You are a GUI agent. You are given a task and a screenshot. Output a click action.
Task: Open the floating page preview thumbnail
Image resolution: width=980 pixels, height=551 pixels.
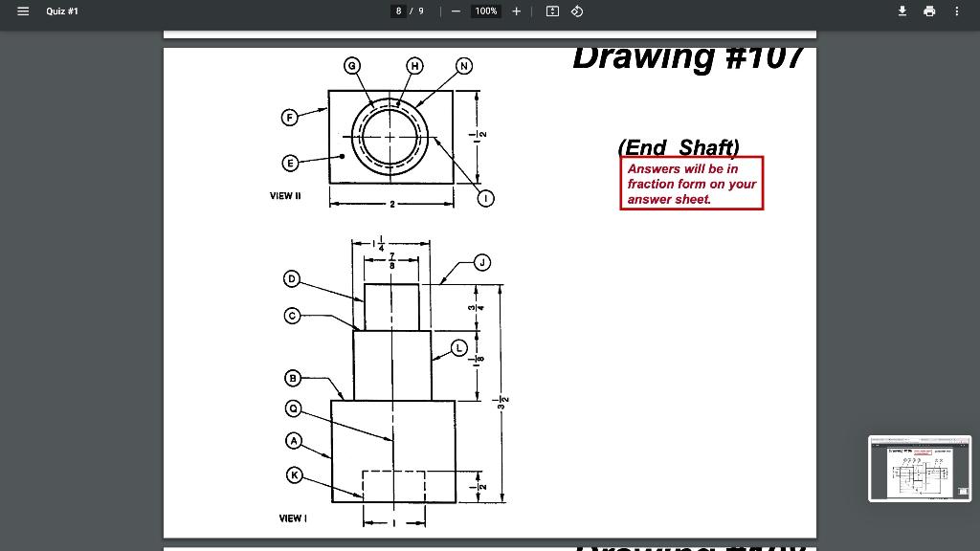click(x=918, y=469)
